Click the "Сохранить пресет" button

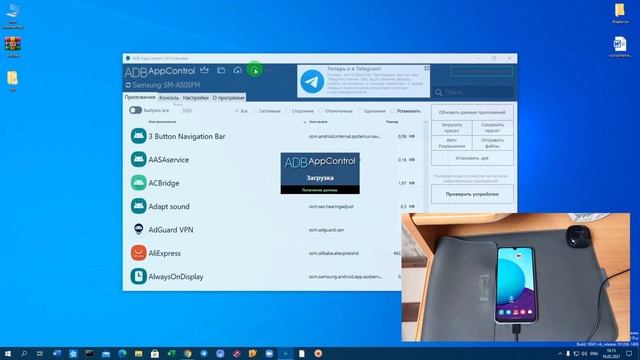click(493, 128)
